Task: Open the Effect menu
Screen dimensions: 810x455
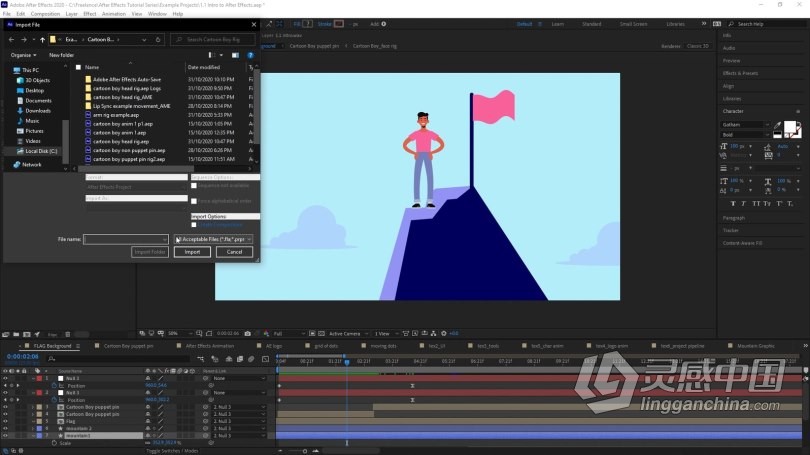Action: click(90, 14)
